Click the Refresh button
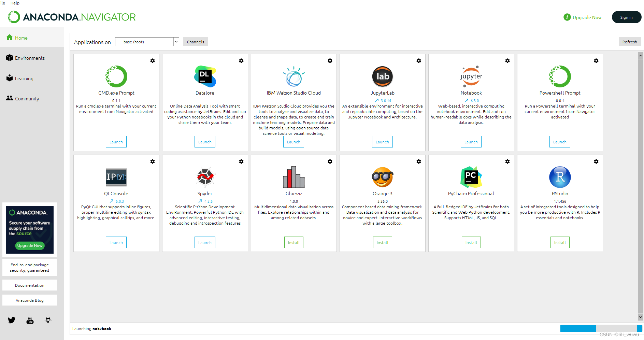 pyautogui.click(x=630, y=42)
